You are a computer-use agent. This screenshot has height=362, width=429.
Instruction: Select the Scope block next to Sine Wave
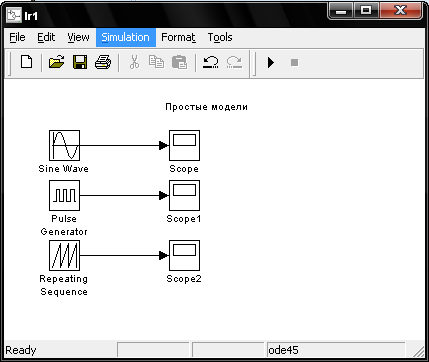pos(184,145)
